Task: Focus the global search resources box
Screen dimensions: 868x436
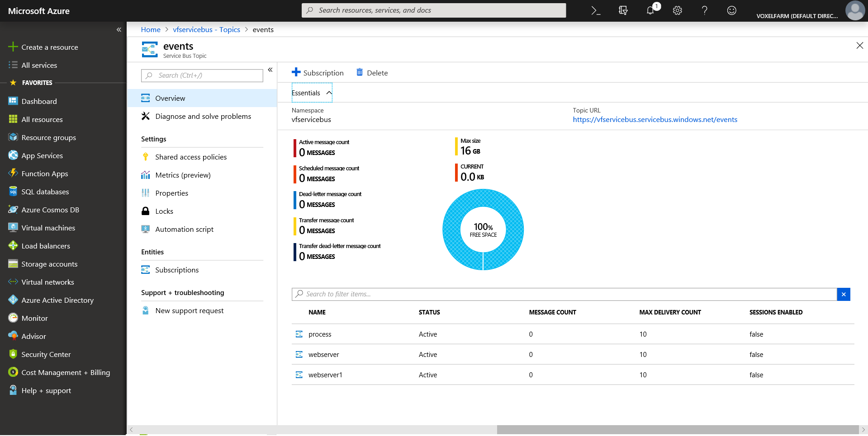Action: coord(434,10)
